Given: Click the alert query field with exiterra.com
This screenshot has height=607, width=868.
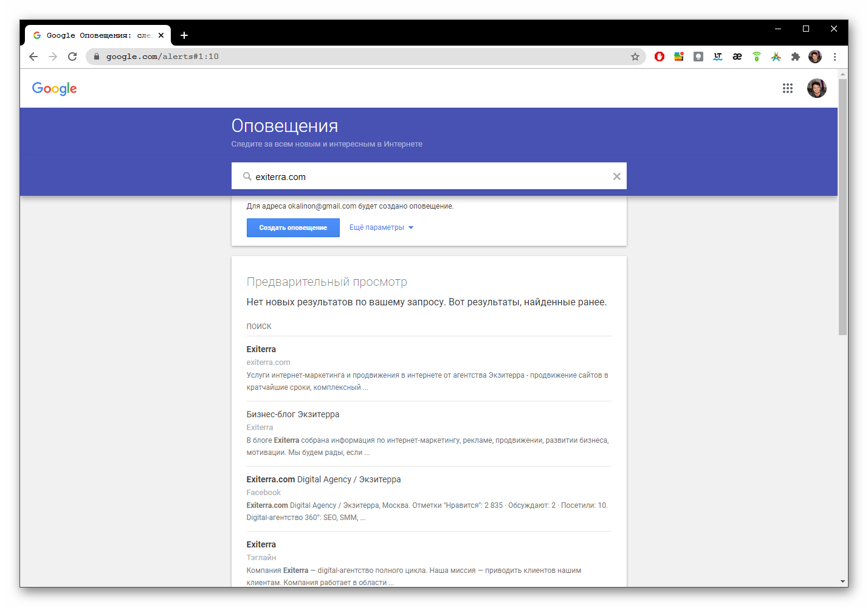Looking at the screenshot, I should 429,176.
